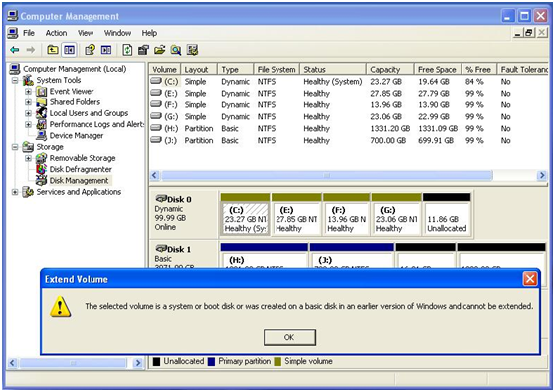Select the Device Manager tree icon

pos(42,136)
